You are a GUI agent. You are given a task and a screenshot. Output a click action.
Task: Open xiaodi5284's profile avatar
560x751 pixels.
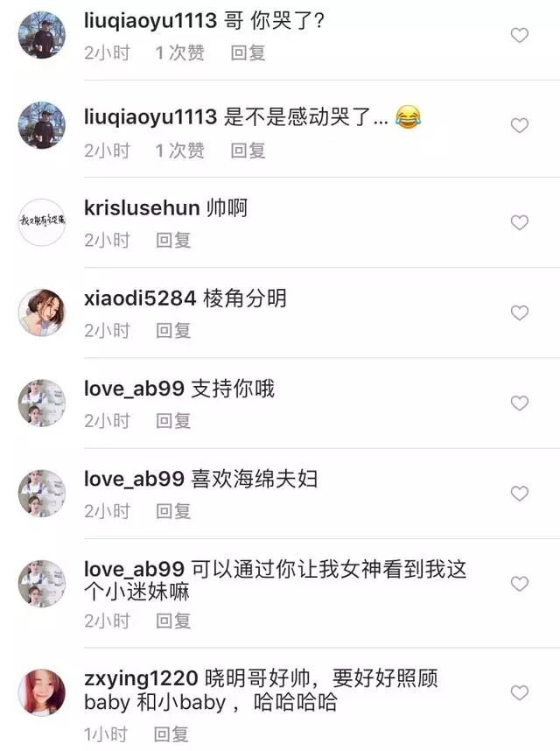pyautogui.click(x=42, y=312)
